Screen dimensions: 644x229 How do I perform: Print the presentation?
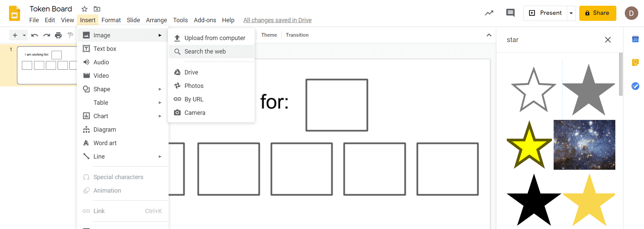58,35
